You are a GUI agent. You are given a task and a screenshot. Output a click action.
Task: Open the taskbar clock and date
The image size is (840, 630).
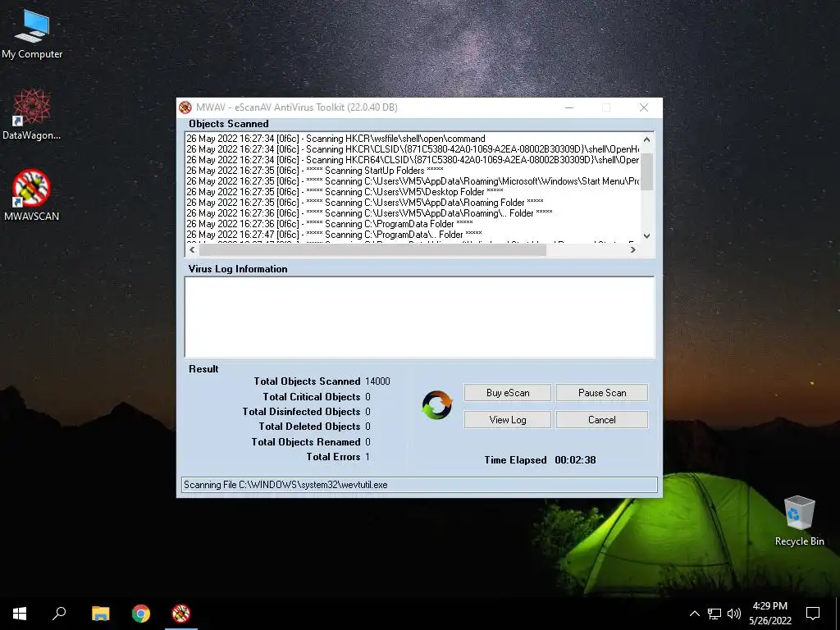[x=769, y=614]
